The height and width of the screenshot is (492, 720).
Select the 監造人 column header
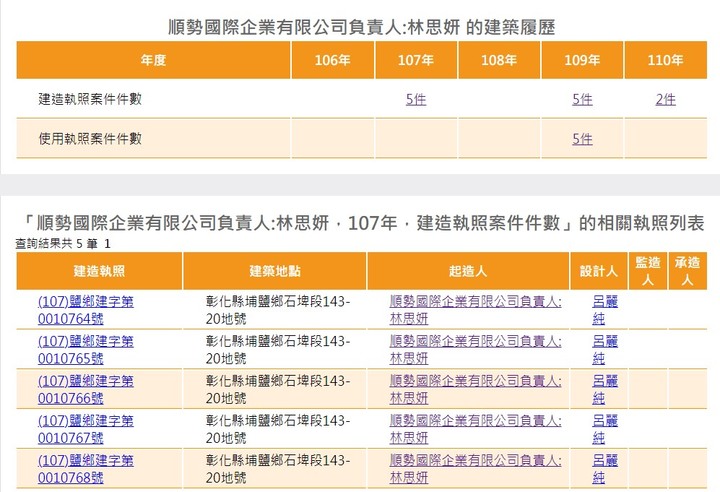pos(648,271)
